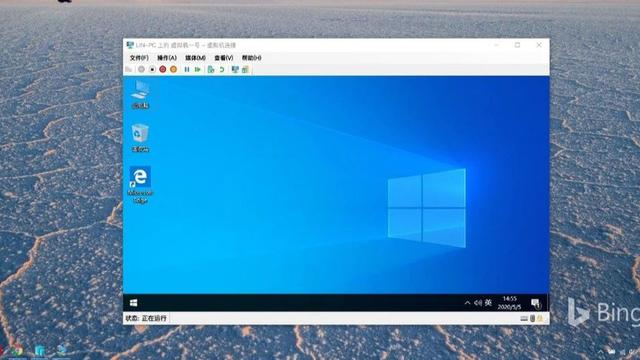Open the 查看(V) menu
640x360 pixels.
(224, 58)
